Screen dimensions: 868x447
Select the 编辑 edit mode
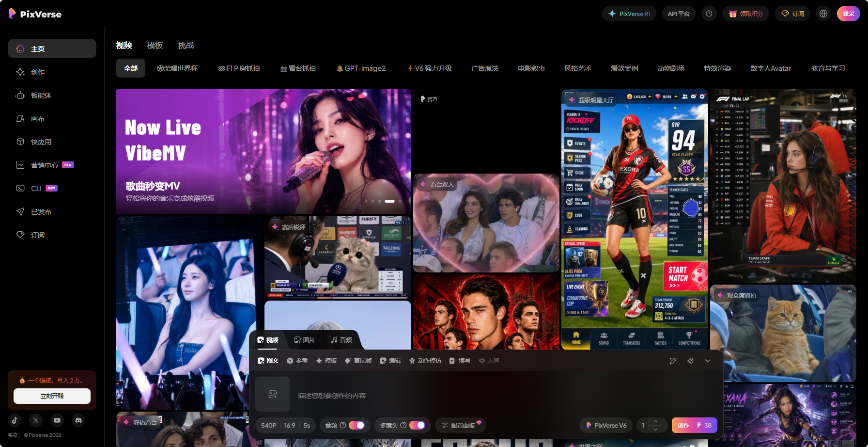click(390, 361)
